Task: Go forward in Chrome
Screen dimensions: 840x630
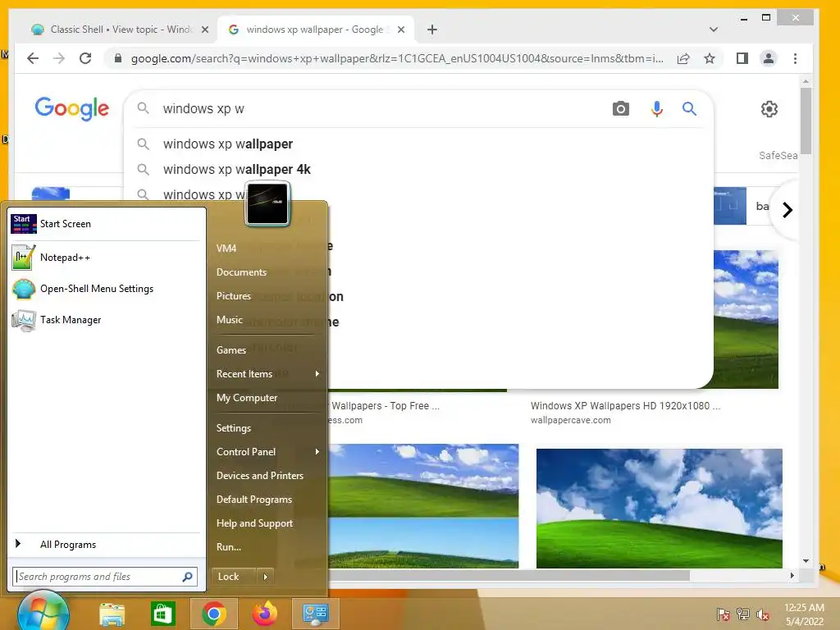Action: (x=59, y=58)
